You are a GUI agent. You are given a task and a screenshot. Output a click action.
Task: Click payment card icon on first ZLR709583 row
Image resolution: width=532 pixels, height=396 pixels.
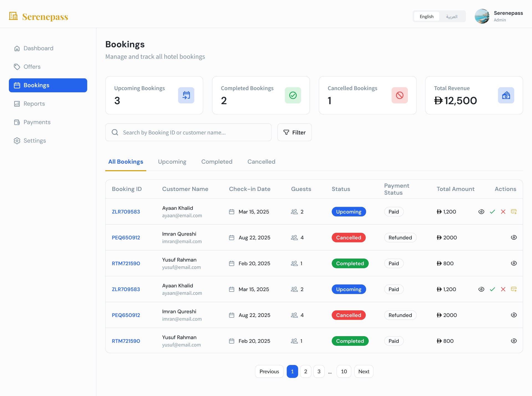click(514, 212)
